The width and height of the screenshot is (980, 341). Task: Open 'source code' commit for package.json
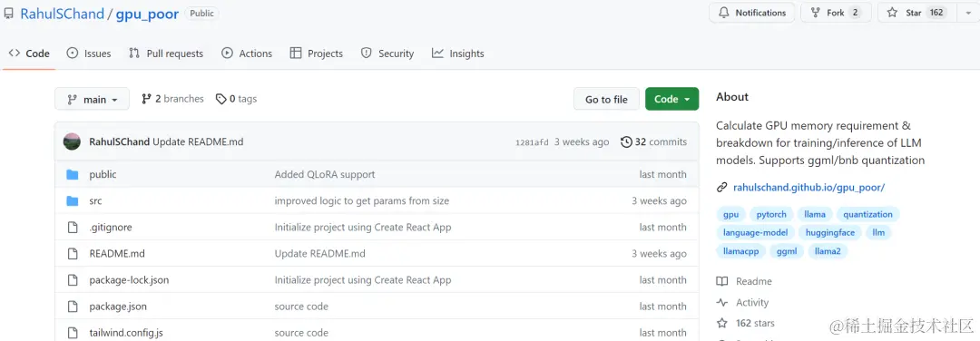(x=301, y=306)
